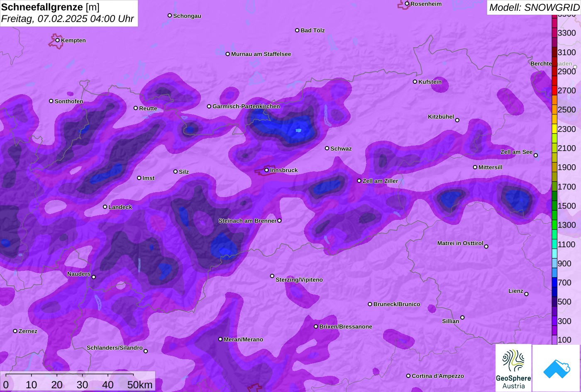
Task: Click the Matrei in Osttirol marker dot
Action: click(486, 246)
